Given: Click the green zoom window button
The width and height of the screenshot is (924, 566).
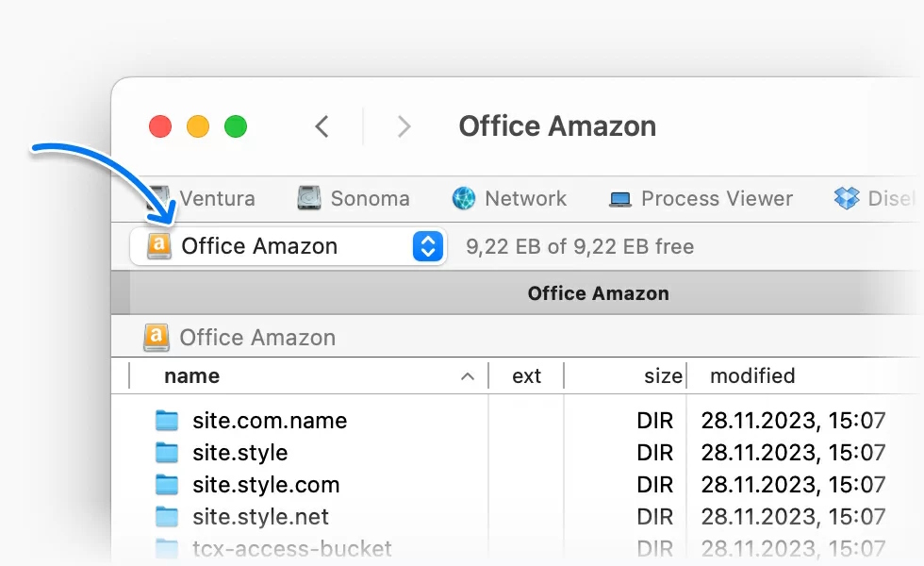Looking at the screenshot, I should point(236,126).
